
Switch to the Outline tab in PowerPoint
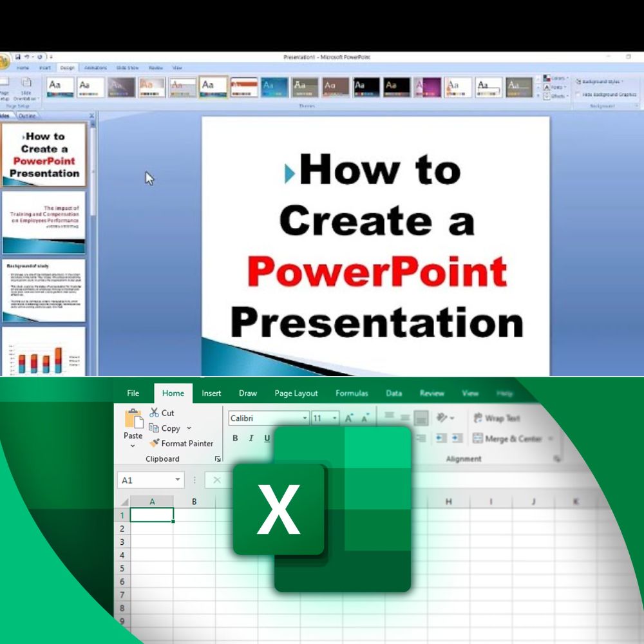27,116
